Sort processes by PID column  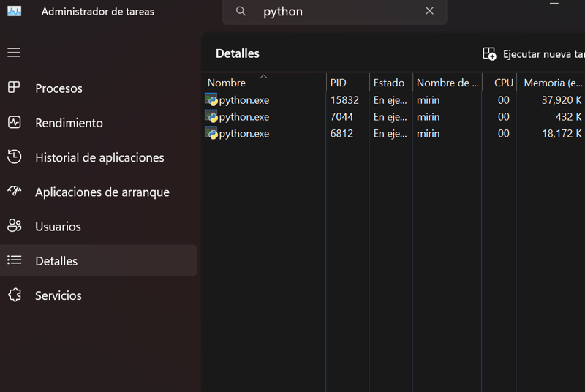click(339, 83)
